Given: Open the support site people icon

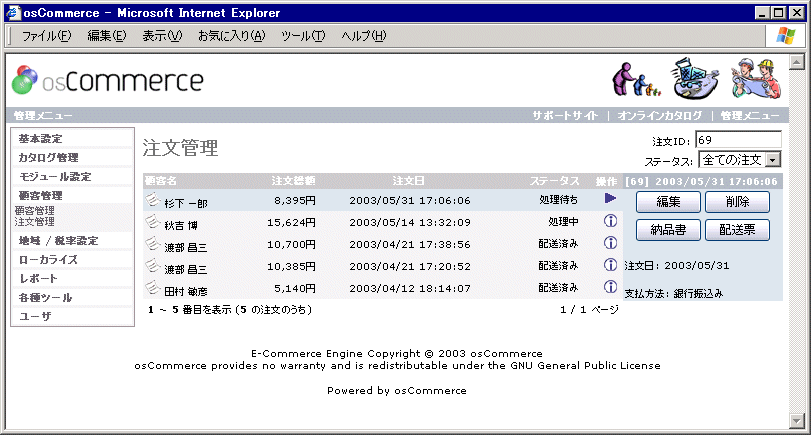Looking at the screenshot, I should click(x=636, y=79).
